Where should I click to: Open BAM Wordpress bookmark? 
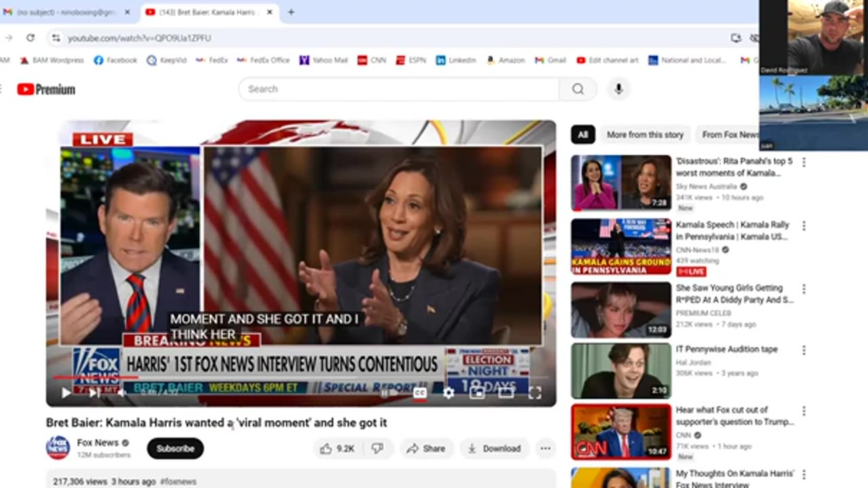(52, 60)
